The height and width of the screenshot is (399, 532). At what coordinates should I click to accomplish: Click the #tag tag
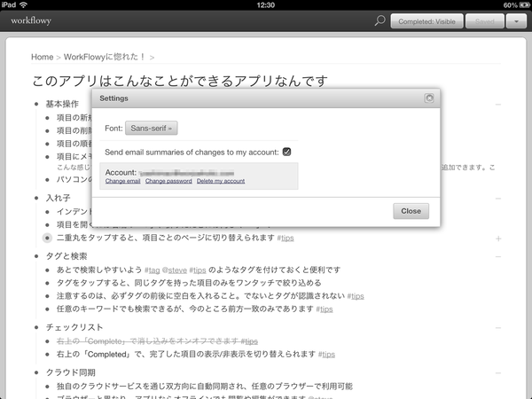(x=152, y=270)
